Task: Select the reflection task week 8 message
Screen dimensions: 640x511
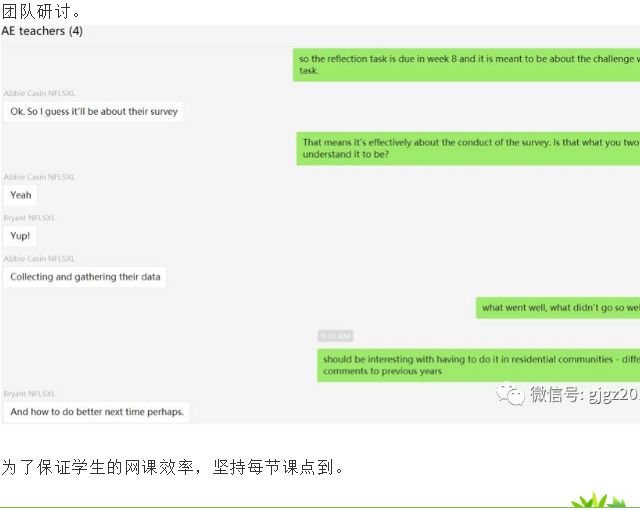Action: coord(466,65)
